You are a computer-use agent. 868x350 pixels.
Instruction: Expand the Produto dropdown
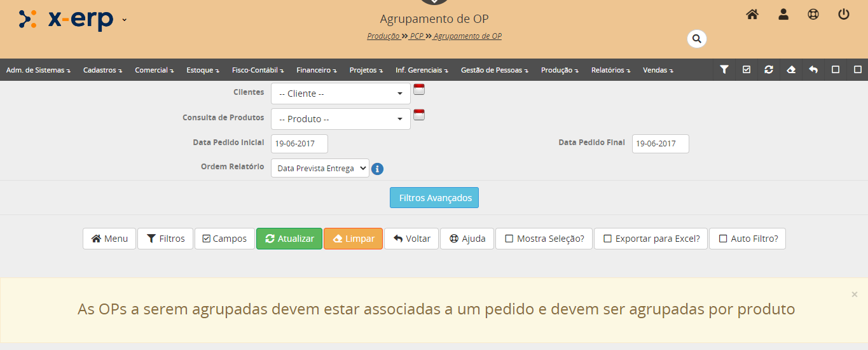(340, 119)
